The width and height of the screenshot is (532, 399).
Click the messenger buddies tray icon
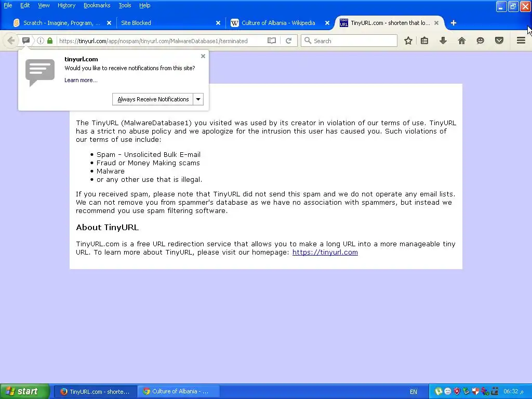click(485, 392)
